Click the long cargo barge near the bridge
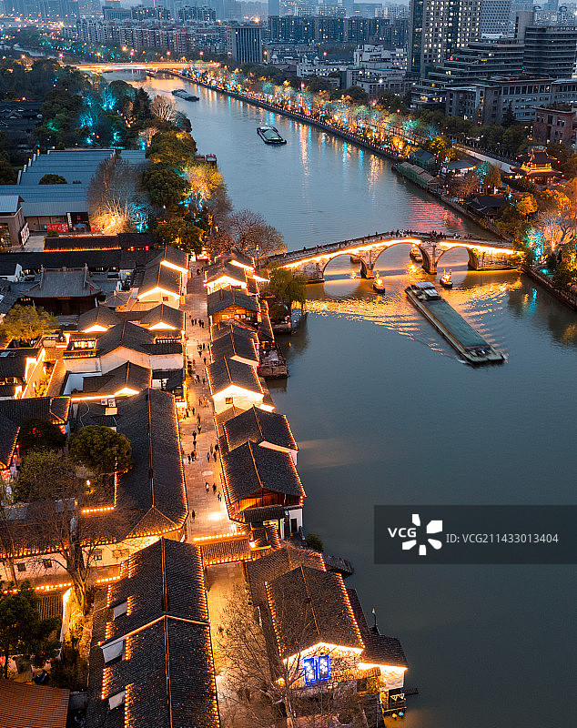Screen dimensions: 577x728 click(x=453, y=324)
